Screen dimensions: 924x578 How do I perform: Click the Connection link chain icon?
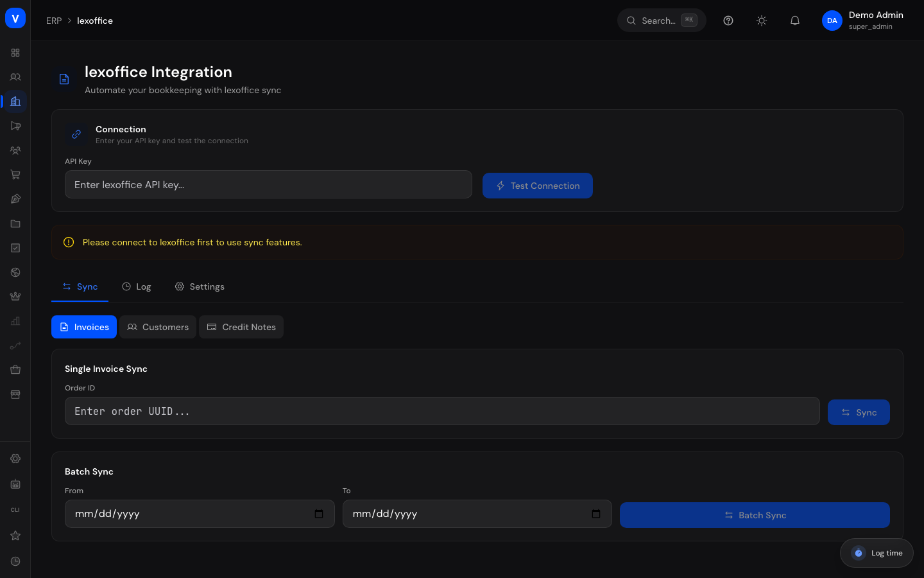click(x=76, y=134)
